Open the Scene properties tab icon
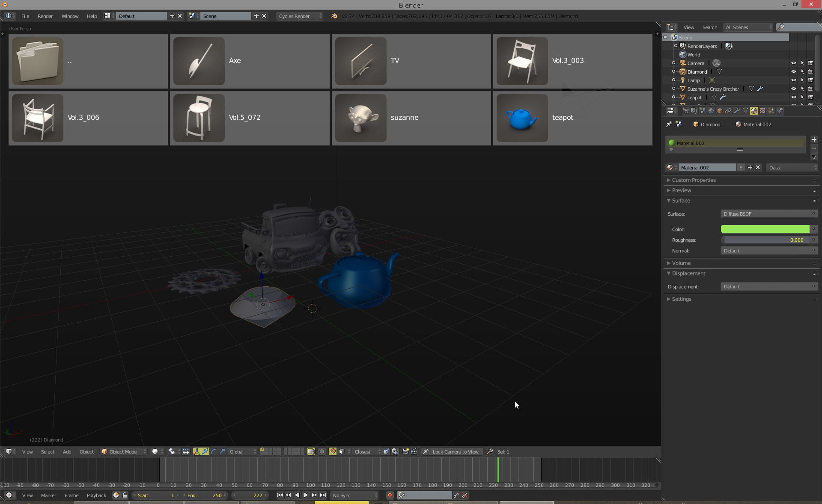Image resolution: width=822 pixels, height=504 pixels. click(x=703, y=111)
